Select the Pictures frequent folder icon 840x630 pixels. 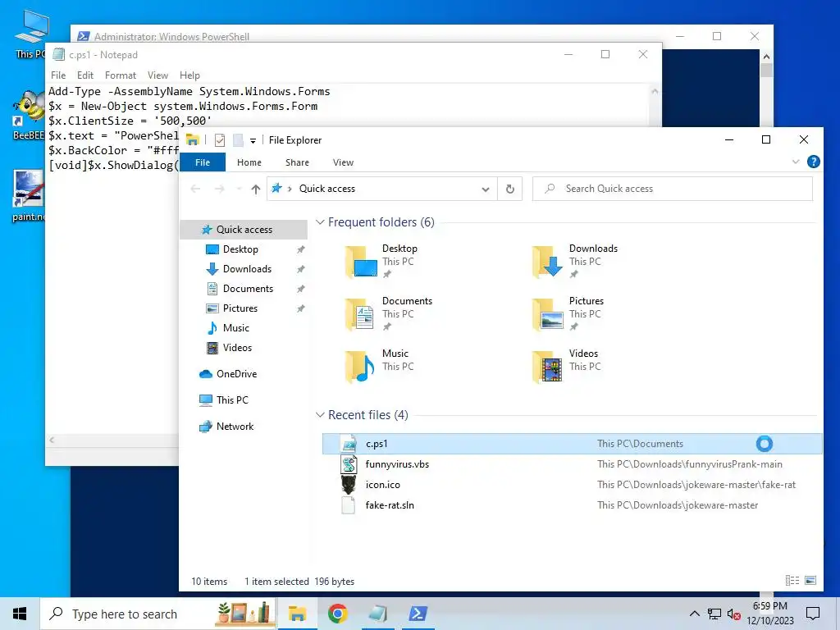coord(547,314)
